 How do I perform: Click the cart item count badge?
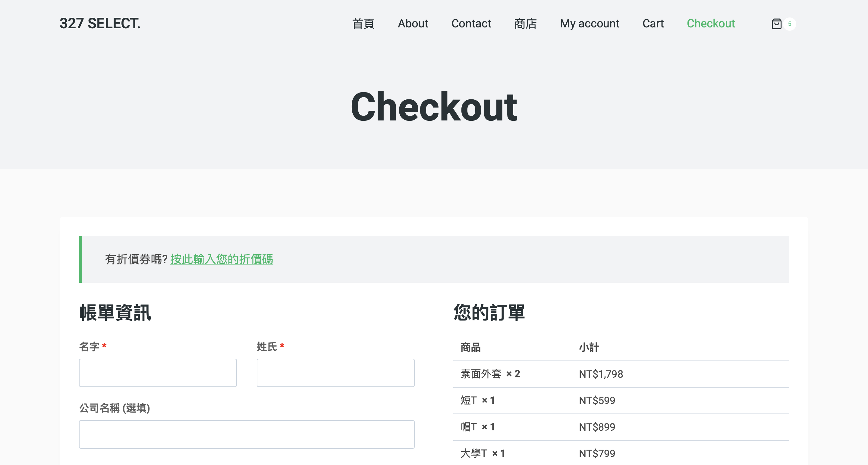point(790,24)
